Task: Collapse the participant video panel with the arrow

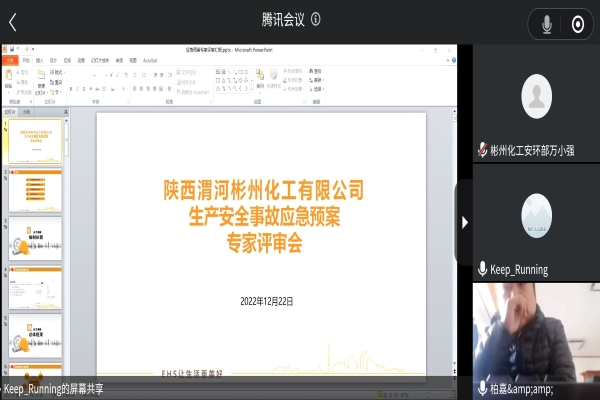Action: (x=464, y=222)
